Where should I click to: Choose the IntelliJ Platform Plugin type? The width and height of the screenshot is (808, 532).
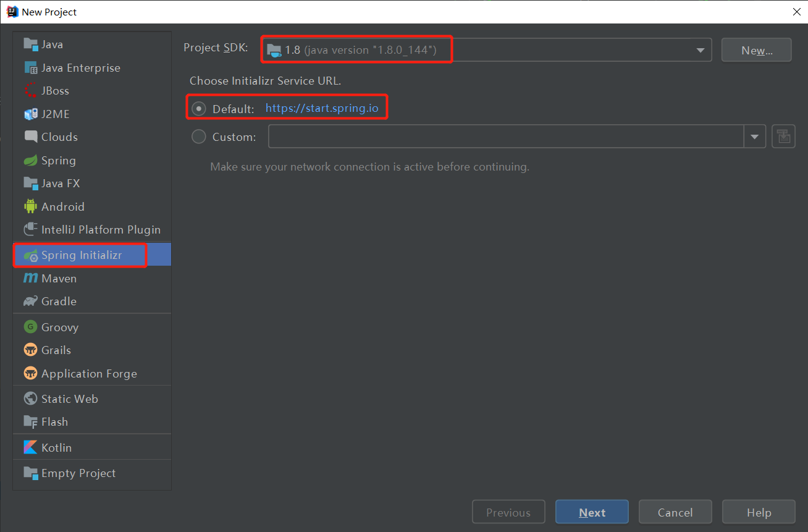pyautogui.click(x=100, y=229)
